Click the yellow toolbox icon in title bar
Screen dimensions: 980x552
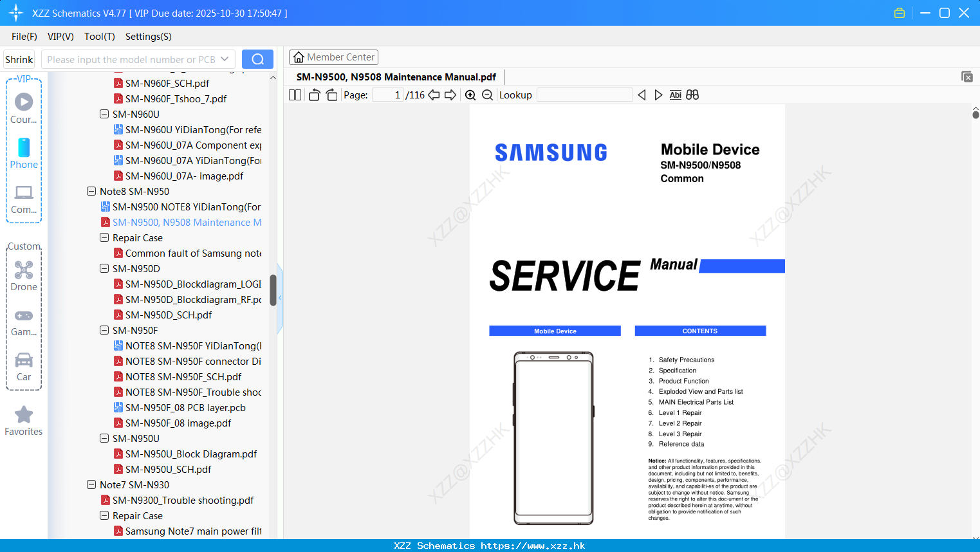click(x=900, y=13)
